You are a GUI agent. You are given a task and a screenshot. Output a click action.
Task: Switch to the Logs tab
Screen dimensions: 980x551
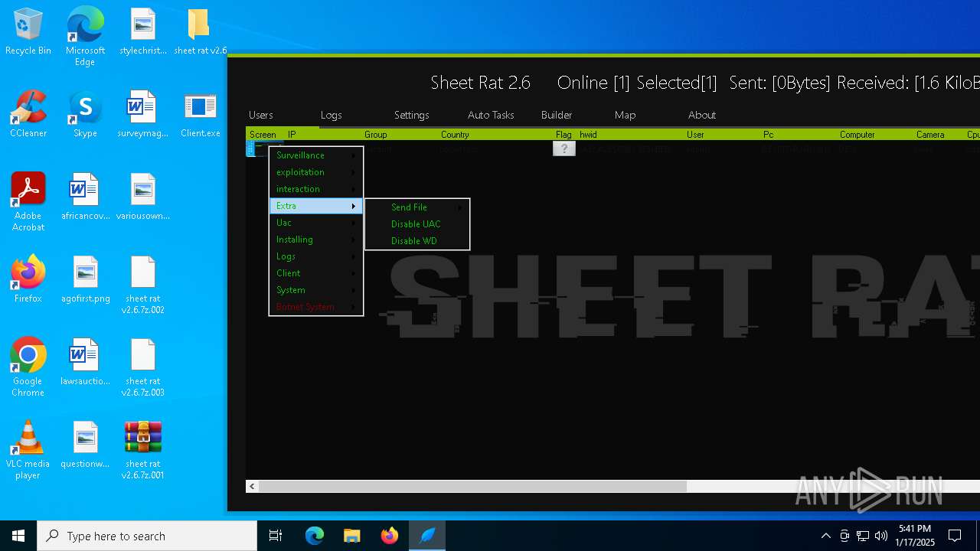pos(332,115)
